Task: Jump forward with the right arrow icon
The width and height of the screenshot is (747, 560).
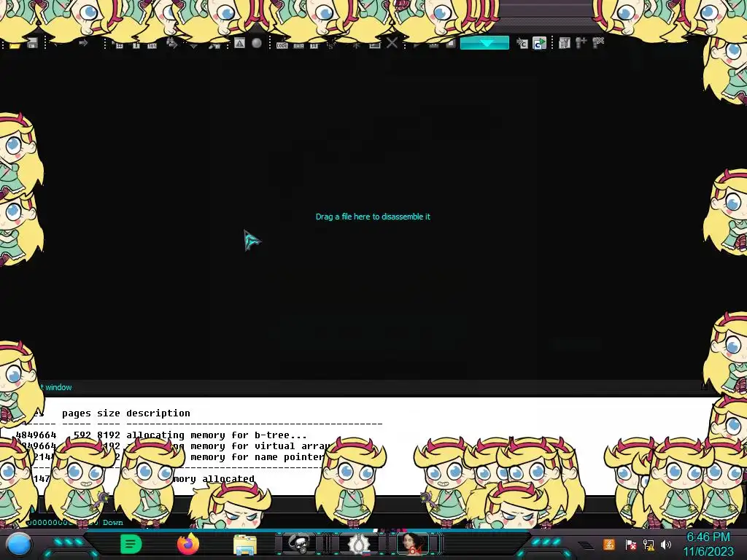Action: (83, 43)
